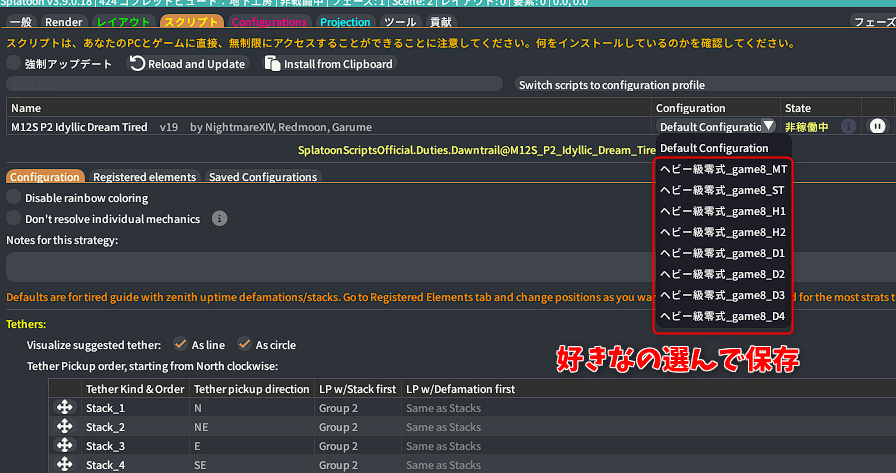Toggle the 強制アップデート checkbox
Screen dimensions: 896x473
(x=14, y=64)
